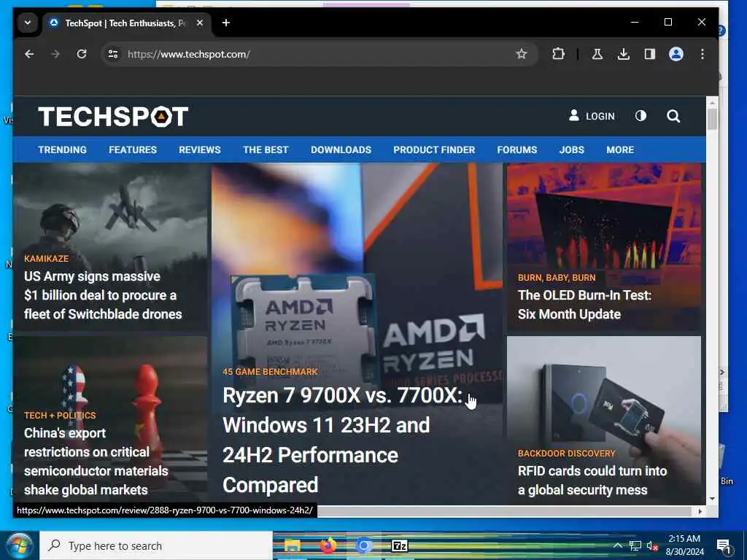Open a new browser tab
This screenshot has width=747, height=560.
(226, 23)
